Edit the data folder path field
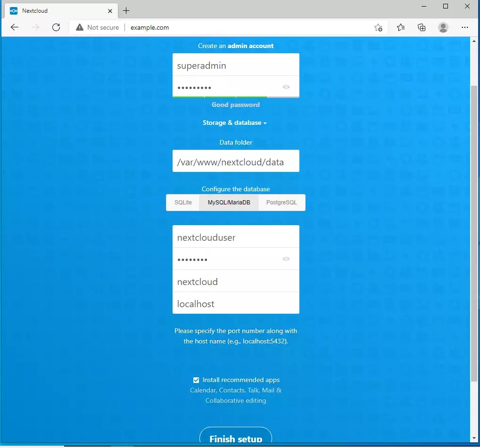 click(236, 161)
